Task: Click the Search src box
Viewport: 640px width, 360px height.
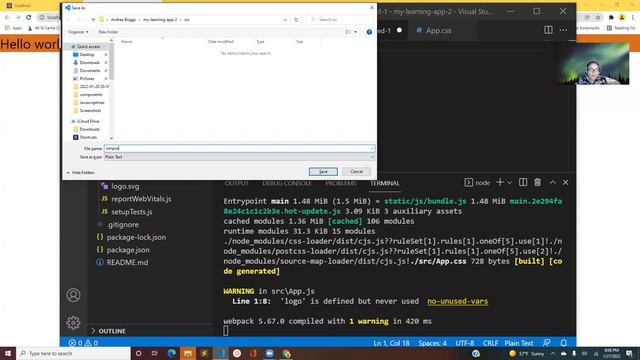Action: (340, 20)
